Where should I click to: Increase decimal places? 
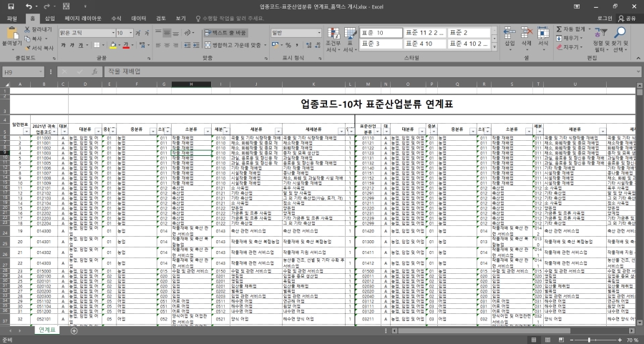309,45
